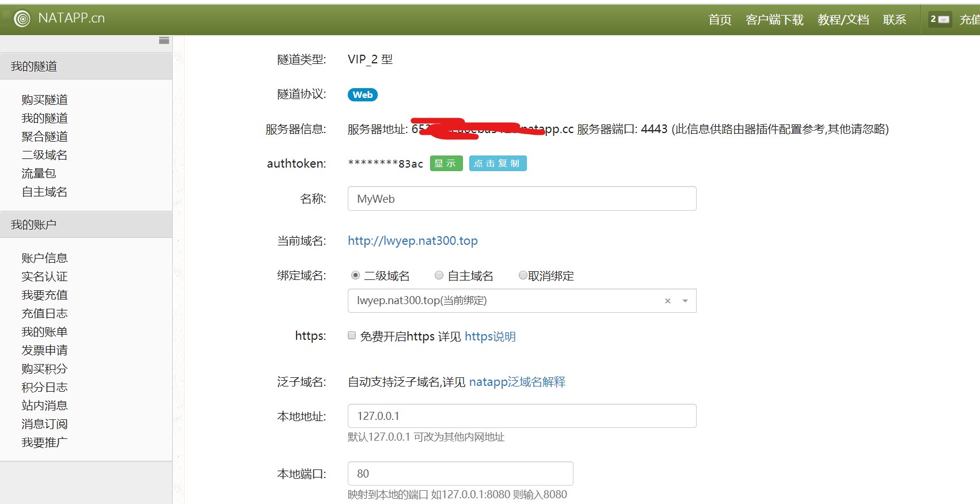Open 实名认证 in the sidebar
The height and width of the screenshot is (504, 980).
[44, 276]
